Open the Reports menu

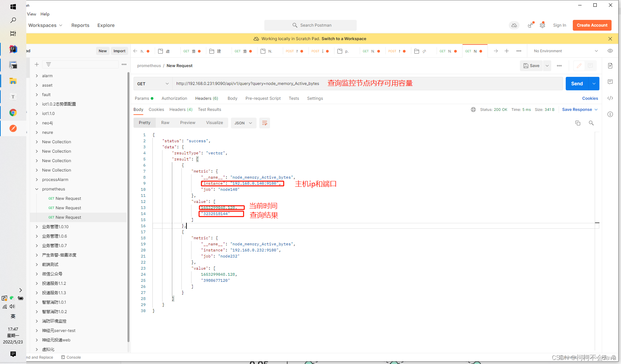point(80,25)
